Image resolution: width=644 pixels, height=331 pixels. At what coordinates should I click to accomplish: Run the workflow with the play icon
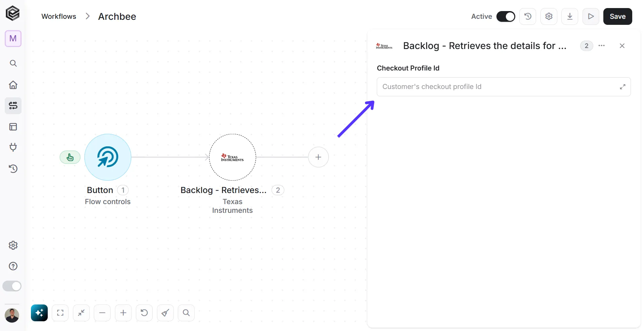(591, 16)
